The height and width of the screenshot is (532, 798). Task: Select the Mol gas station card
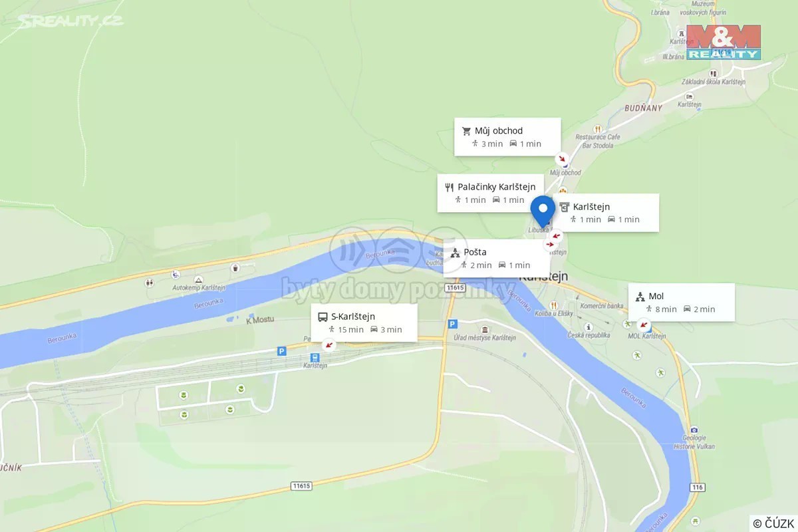(682, 302)
